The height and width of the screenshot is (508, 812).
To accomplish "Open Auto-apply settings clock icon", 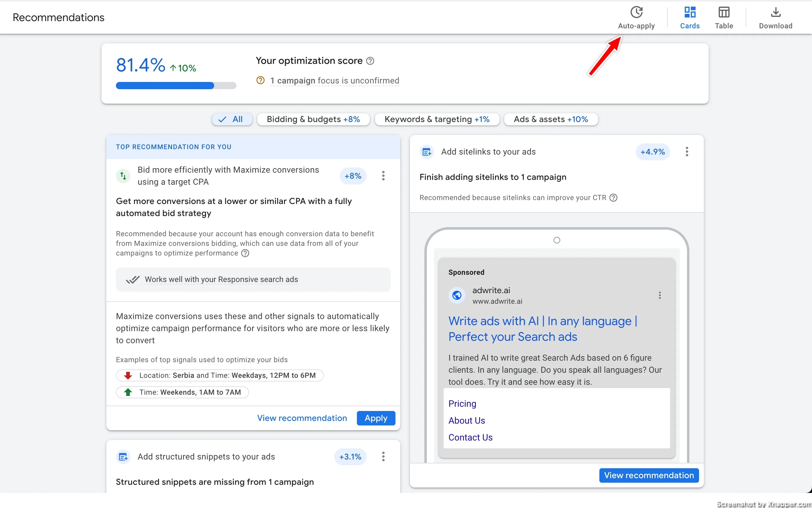I will [x=636, y=12].
